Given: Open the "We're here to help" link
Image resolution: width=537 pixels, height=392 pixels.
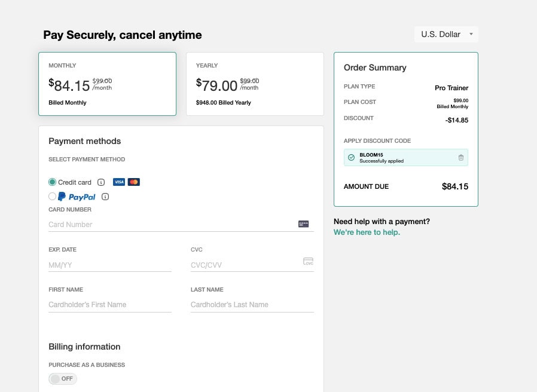Looking at the screenshot, I should point(367,232).
